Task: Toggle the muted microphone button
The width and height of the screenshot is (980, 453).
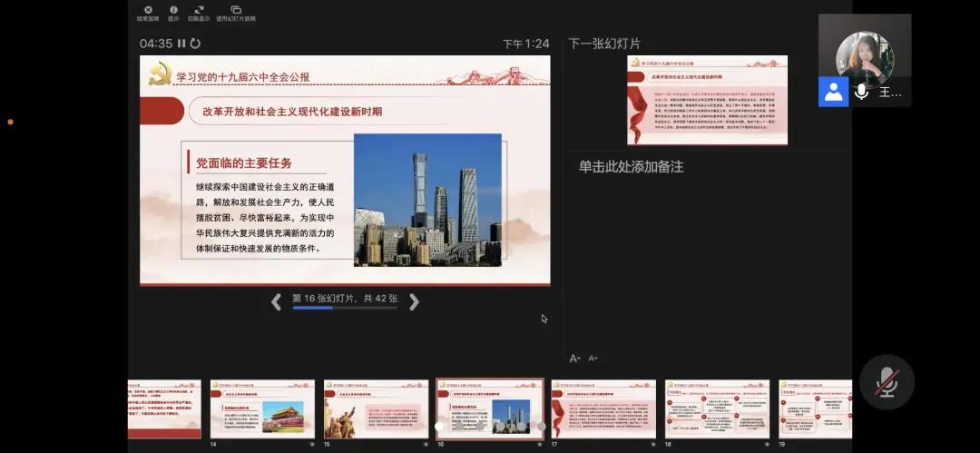Action: pyautogui.click(x=887, y=382)
